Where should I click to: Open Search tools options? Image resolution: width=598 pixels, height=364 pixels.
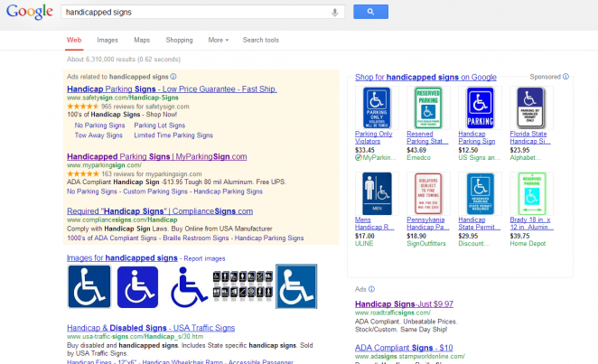click(261, 40)
